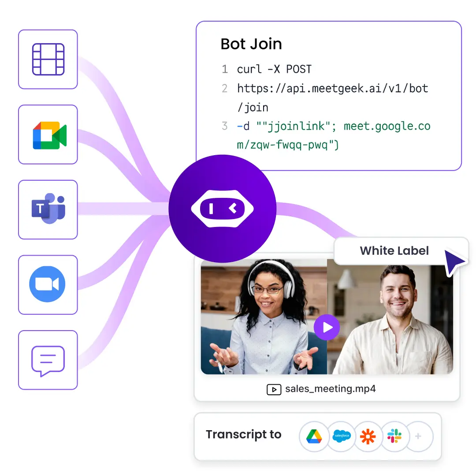Image resolution: width=476 pixels, height=476 pixels.
Task: Click the api.meetgeek.ai URL in the code
Action: [332, 89]
